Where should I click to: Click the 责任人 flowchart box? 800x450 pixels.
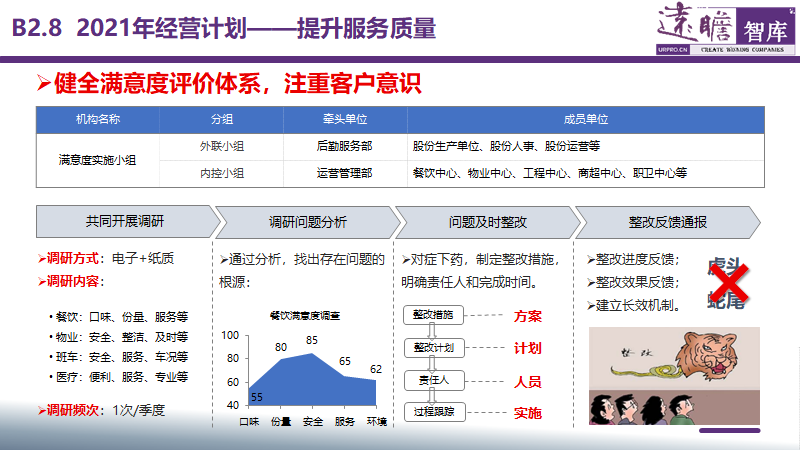[x=434, y=380]
